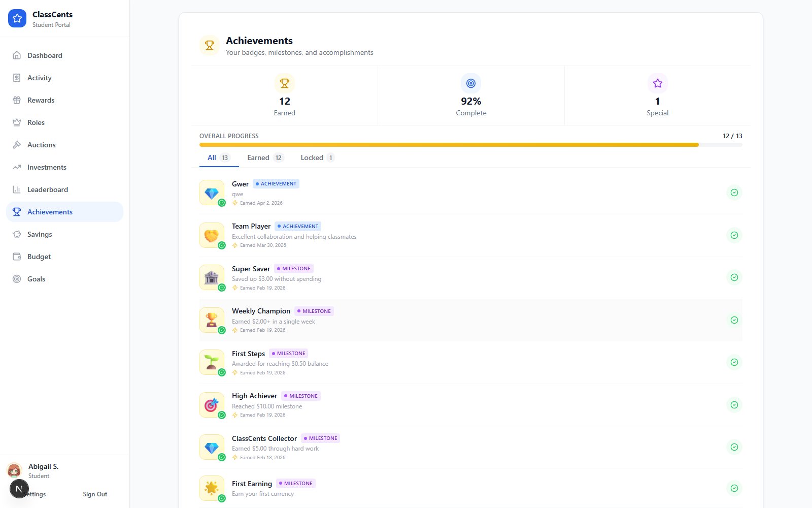
Task: Click the Dashboard home icon in the sidebar
Action: [x=17, y=55]
